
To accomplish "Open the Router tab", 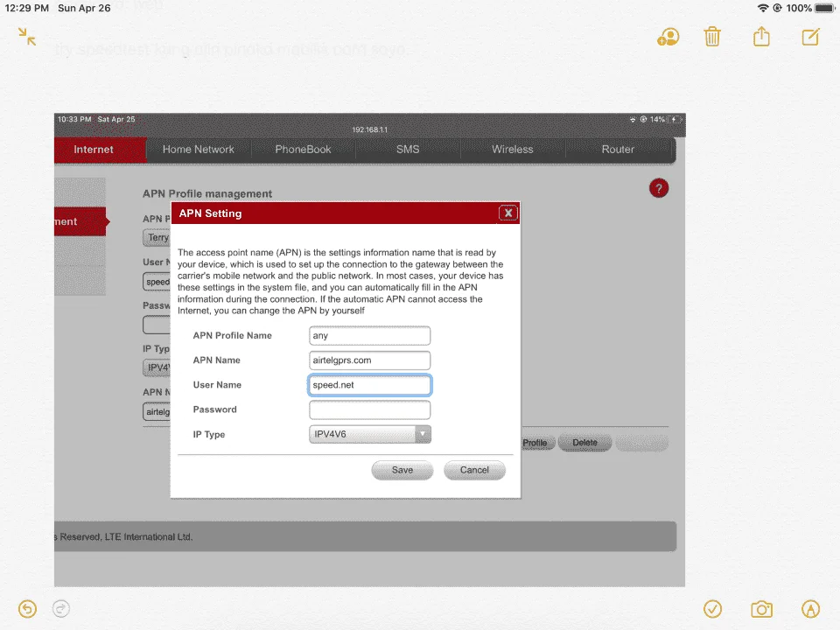I will [618, 150].
